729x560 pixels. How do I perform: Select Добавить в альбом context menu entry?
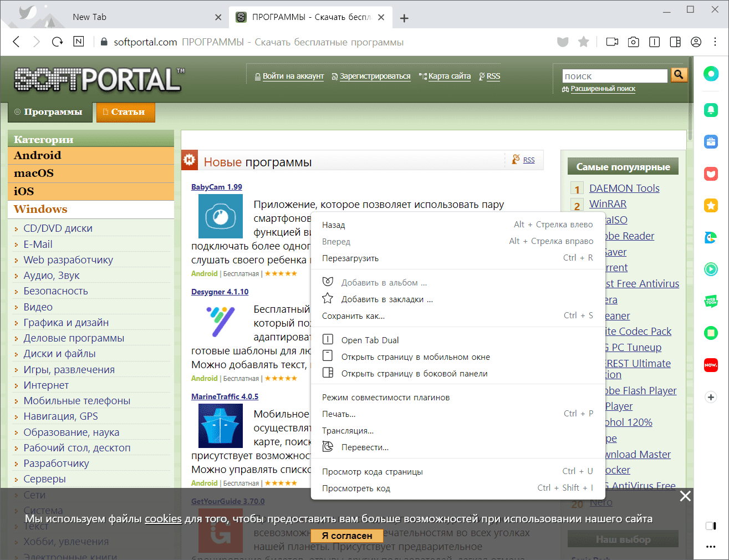457,282
